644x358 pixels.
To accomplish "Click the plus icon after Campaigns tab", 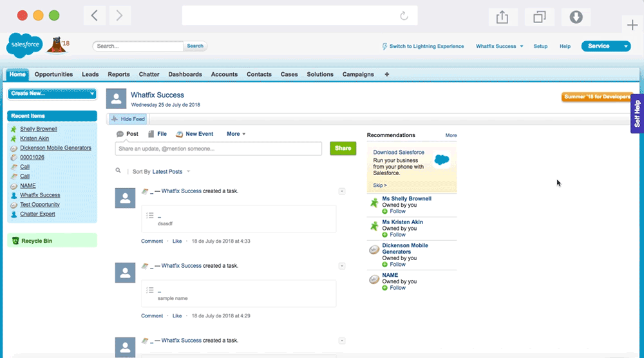I will (x=387, y=74).
